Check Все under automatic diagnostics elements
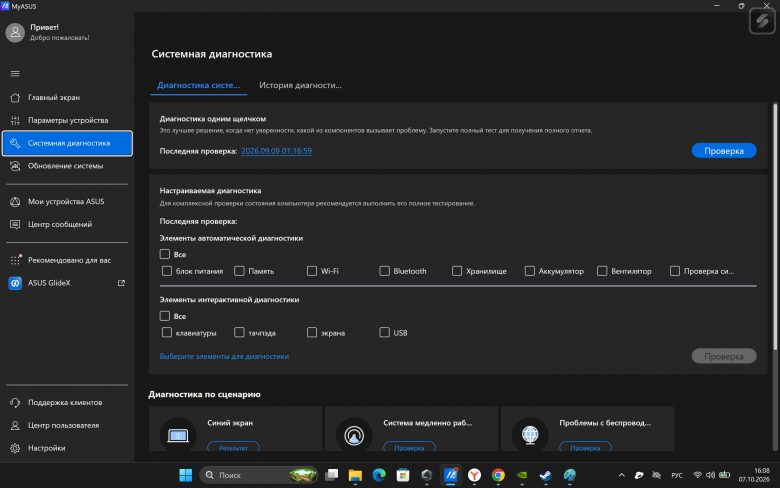This screenshot has height=488, width=780. (x=165, y=254)
